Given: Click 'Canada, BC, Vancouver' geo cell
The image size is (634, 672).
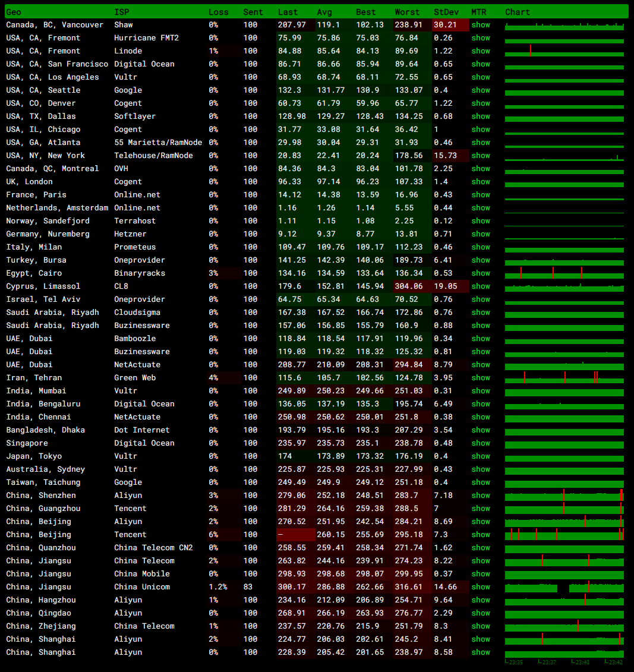Looking at the screenshot, I should tap(55, 25).
